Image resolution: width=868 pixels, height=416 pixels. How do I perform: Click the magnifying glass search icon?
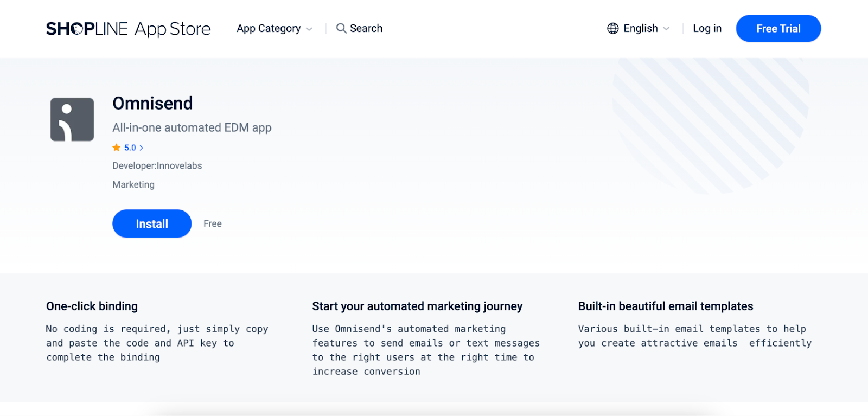(341, 28)
